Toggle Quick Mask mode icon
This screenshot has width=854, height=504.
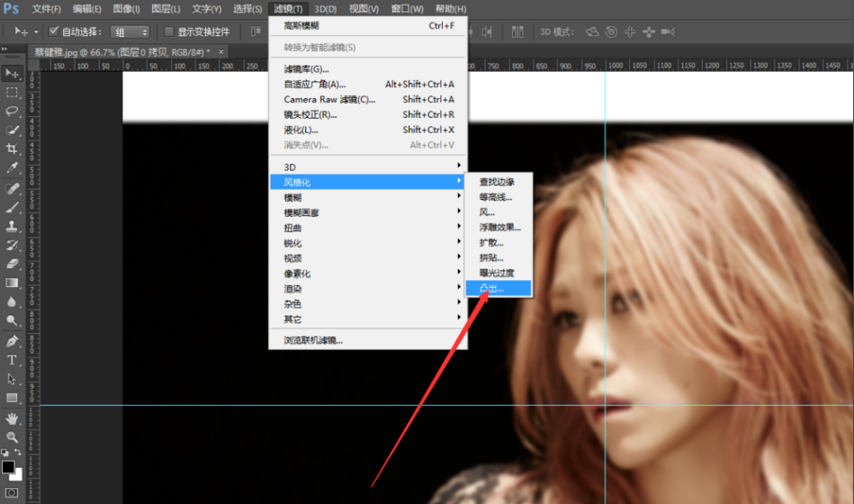point(12,492)
